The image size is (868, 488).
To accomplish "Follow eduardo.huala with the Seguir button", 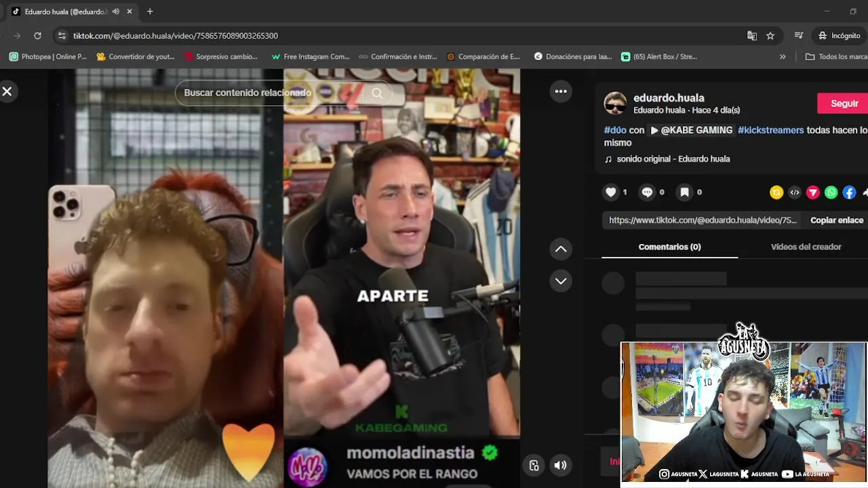I will (844, 103).
